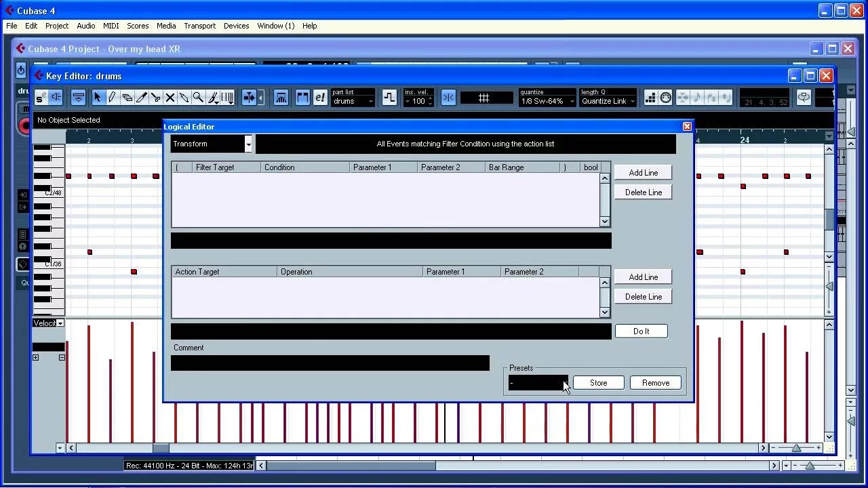Select the Zoom magnifier tool
This screenshot has width=868, height=488.
(x=197, y=97)
